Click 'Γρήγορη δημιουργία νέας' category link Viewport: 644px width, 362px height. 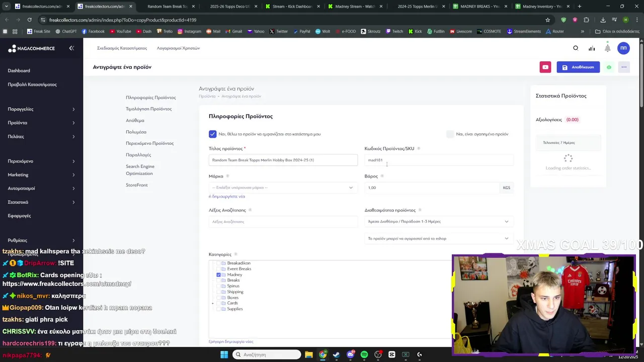coord(231,342)
